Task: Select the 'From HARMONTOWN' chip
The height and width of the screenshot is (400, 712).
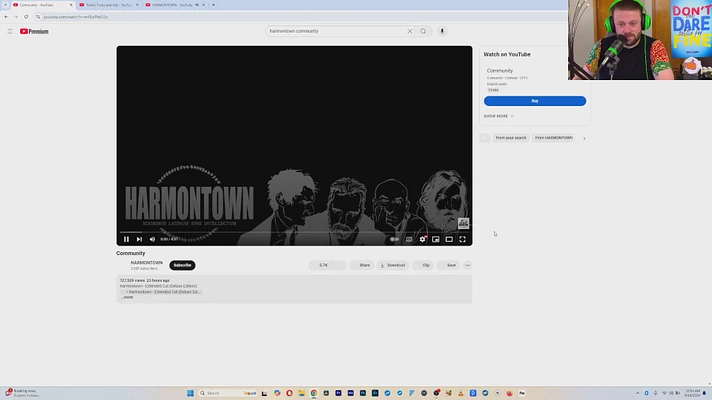Action: coord(554,138)
